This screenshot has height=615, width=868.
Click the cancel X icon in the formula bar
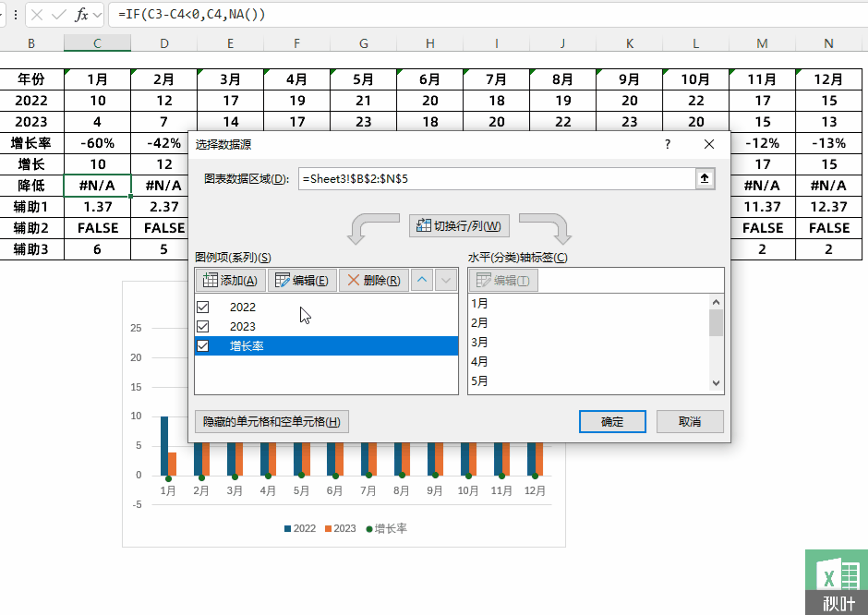tap(37, 15)
